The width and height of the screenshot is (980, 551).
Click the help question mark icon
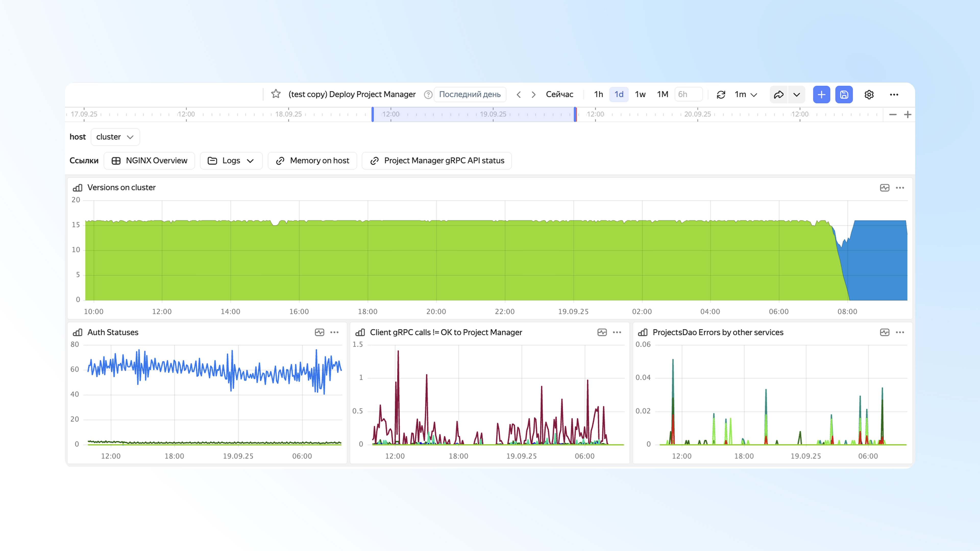[x=428, y=95]
